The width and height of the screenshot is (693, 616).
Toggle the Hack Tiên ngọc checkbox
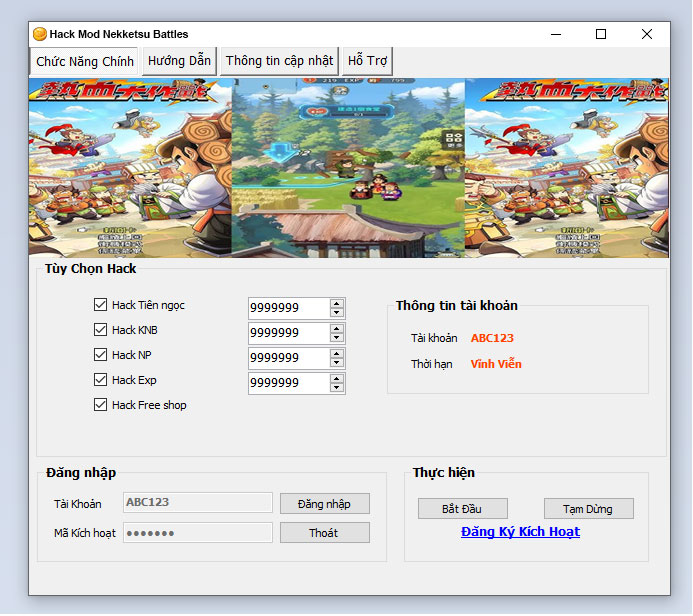[x=100, y=304]
